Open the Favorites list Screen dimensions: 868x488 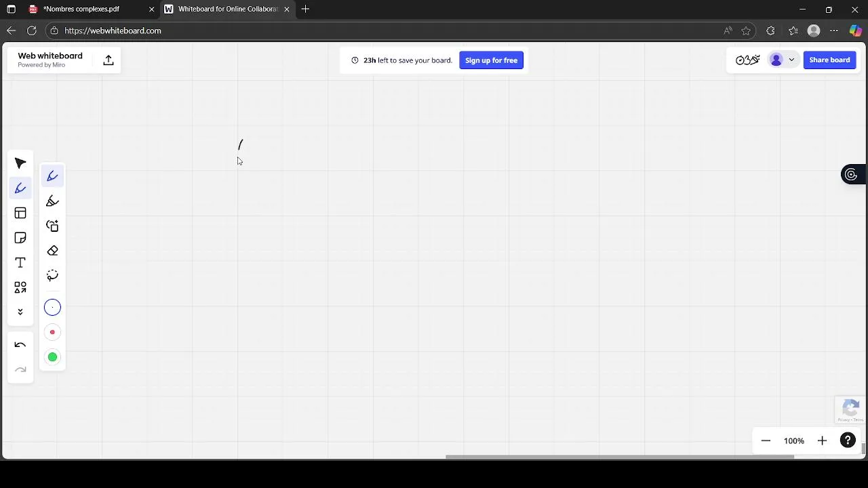pos(793,30)
